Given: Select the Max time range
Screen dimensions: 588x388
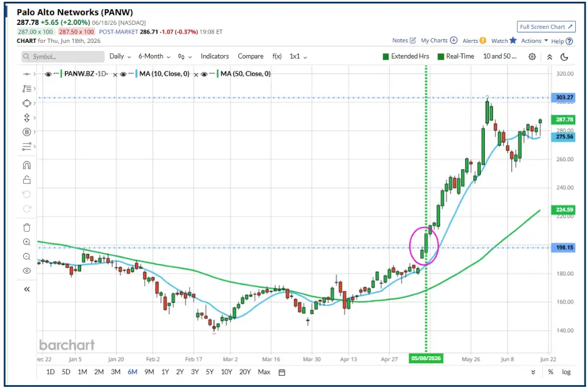Looking at the screenshot, I should (264, 372).
